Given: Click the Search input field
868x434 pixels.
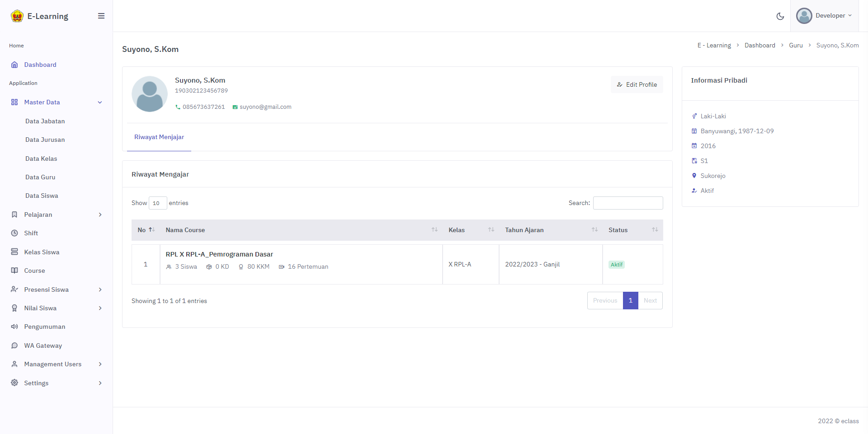Looking at the screenshot, I should pos(627,203).
